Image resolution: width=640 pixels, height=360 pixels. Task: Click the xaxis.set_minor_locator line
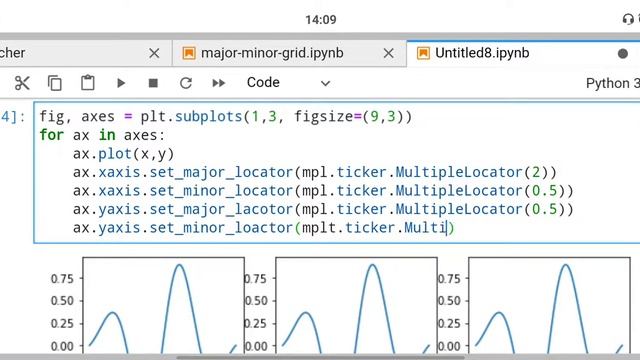[x=323, y=191]
